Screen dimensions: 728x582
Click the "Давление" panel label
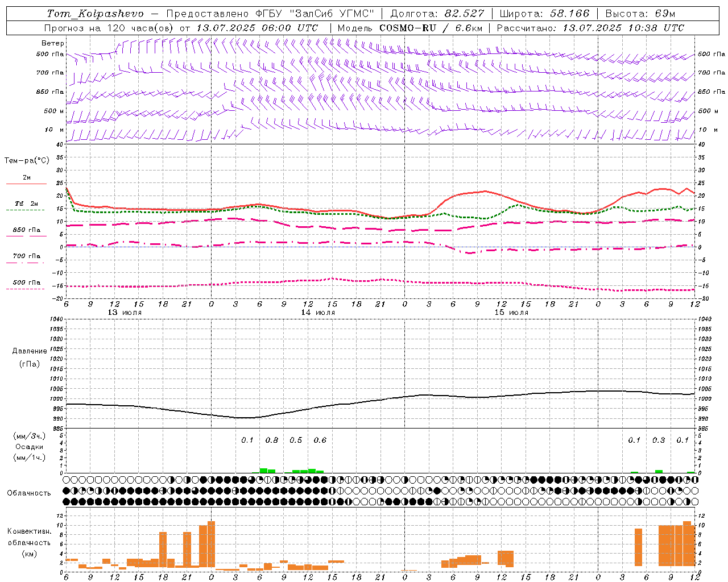click(x=30, y=351)
